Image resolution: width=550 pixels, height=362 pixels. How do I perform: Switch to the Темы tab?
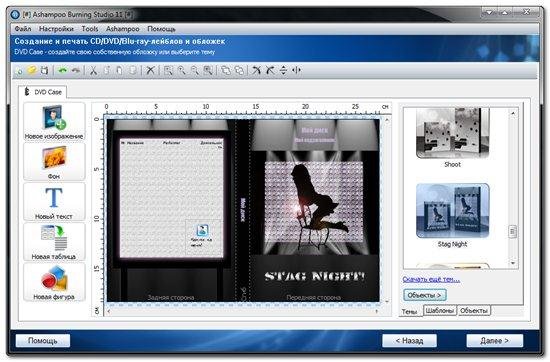point(410,311)
